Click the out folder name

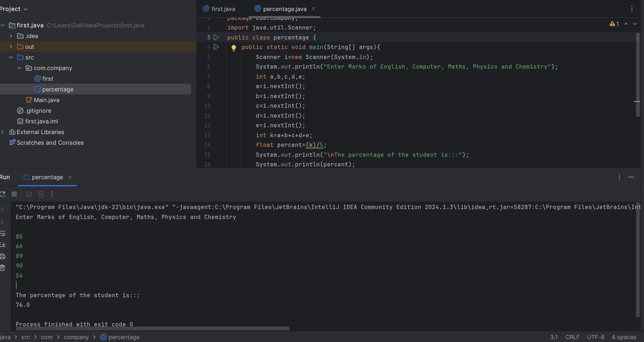point(30,47)
